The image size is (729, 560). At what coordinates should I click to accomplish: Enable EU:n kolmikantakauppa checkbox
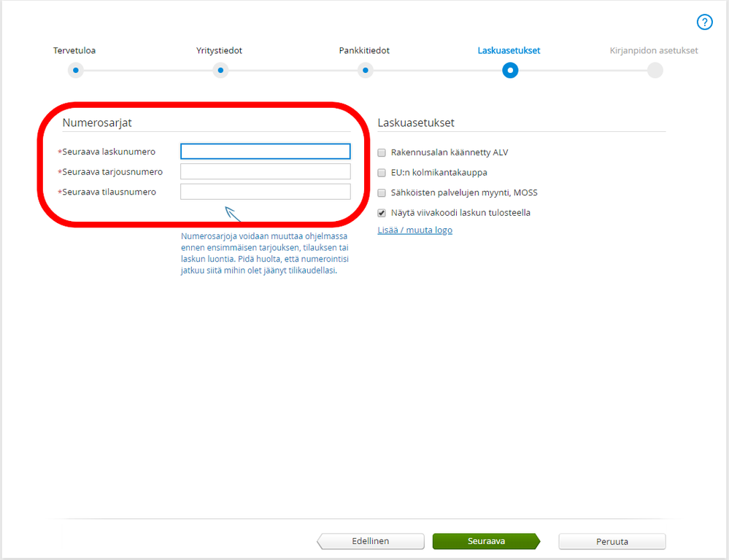point(382,172)
